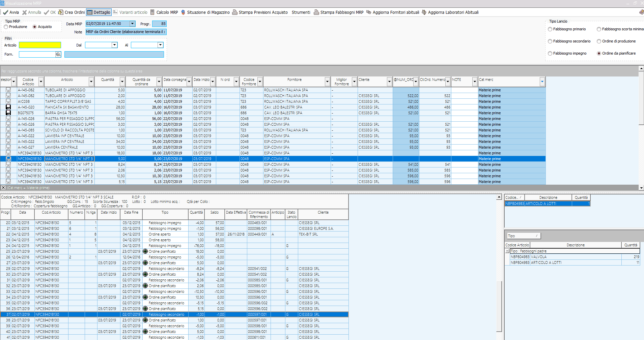Image resolution: width=644 pixels, height=340 pixels.
Task: Click planned order icon on row 25
Action: 145,251
